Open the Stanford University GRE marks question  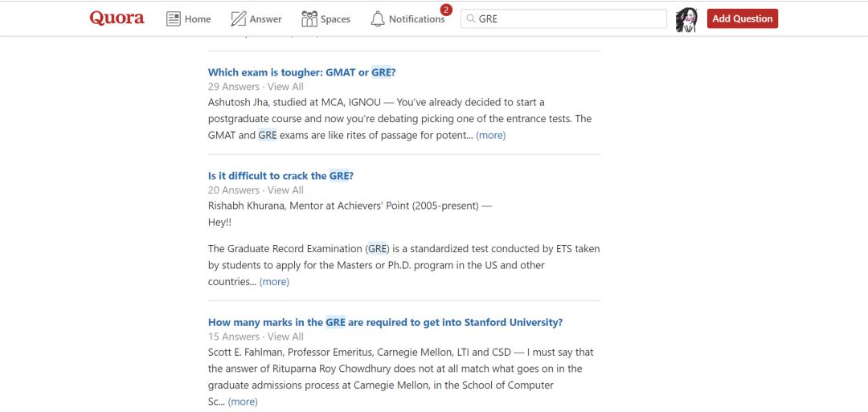385,322
